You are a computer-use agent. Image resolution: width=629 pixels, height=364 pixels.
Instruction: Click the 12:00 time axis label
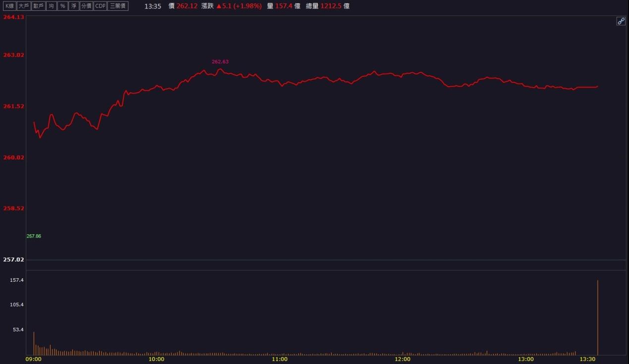pos(403,359)
